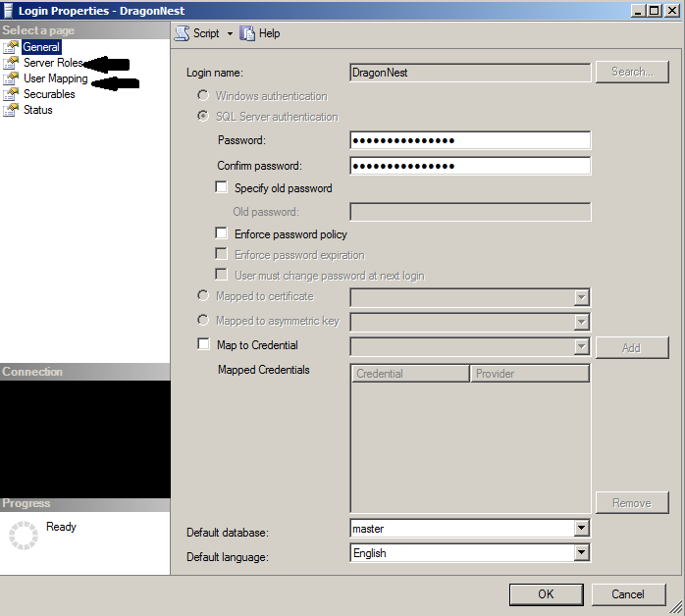The width and height of the screenshot is (685, 616).
Task: Click into the Confirm password field
Action: click(x=470, y=166)
